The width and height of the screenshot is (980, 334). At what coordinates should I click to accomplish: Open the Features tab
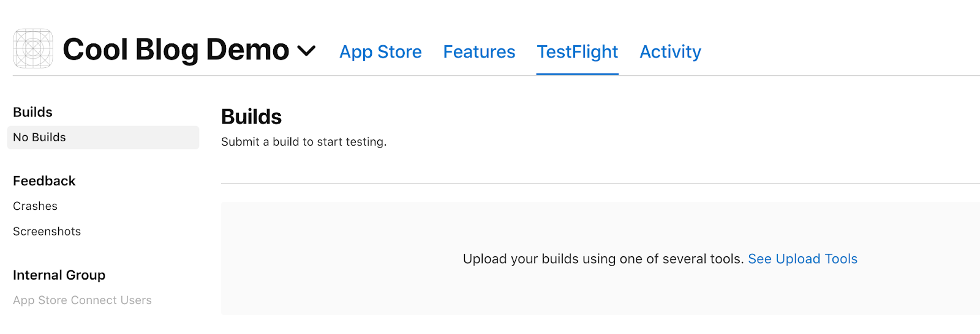[x=479, y=52]
